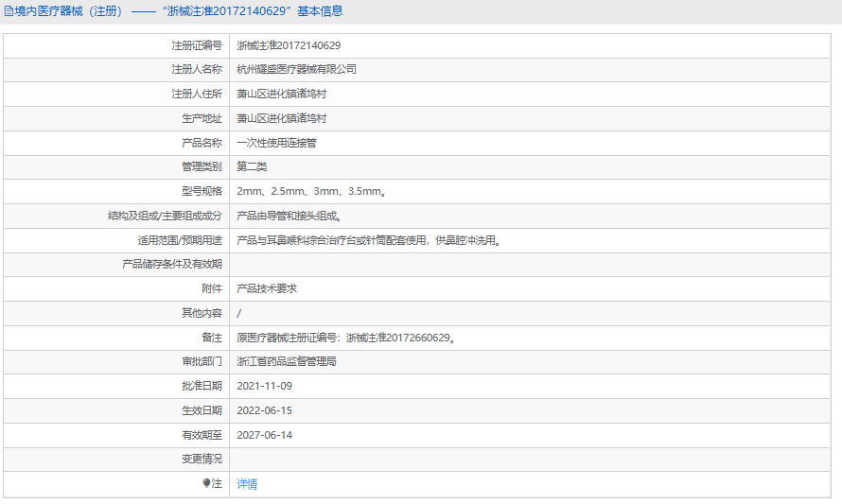Click the 结构及组成 value text
The width and height of the screenshot is (842, 504).
pyautogui.click(x=290, y=216)
